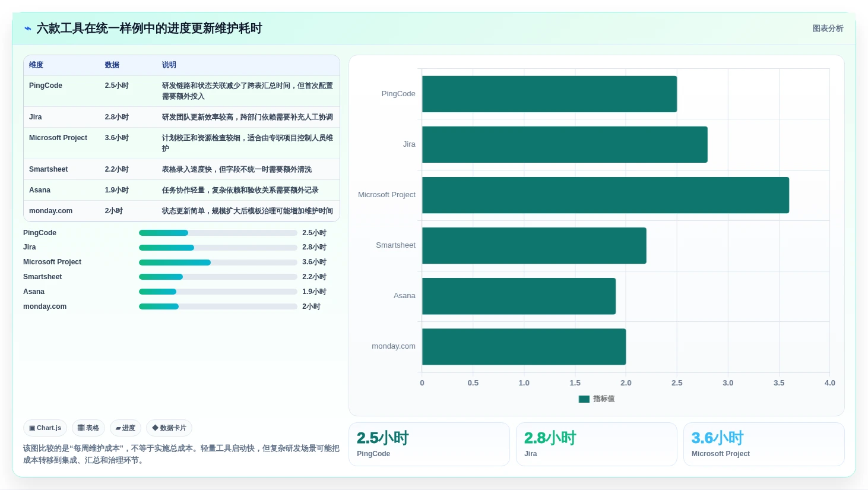868x490 pixels.
Task: Click the Smartsheet table cell
Action: tap(49, 169)
